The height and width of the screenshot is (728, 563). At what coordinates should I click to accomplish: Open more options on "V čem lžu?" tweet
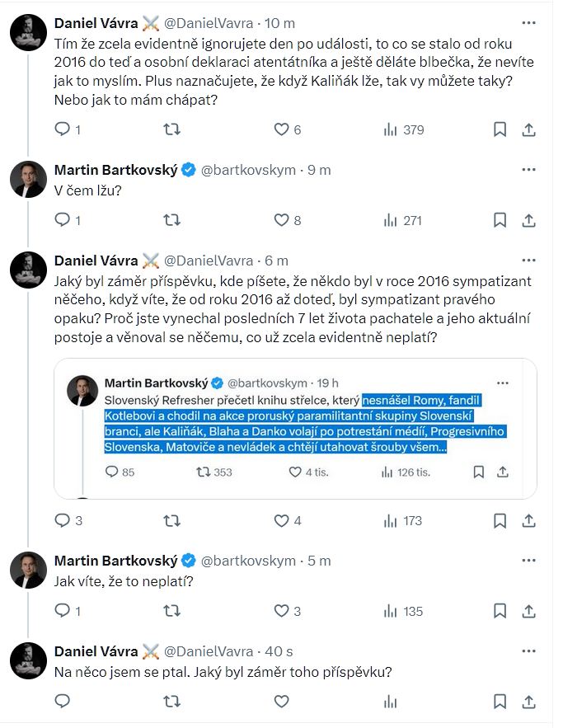529,170
